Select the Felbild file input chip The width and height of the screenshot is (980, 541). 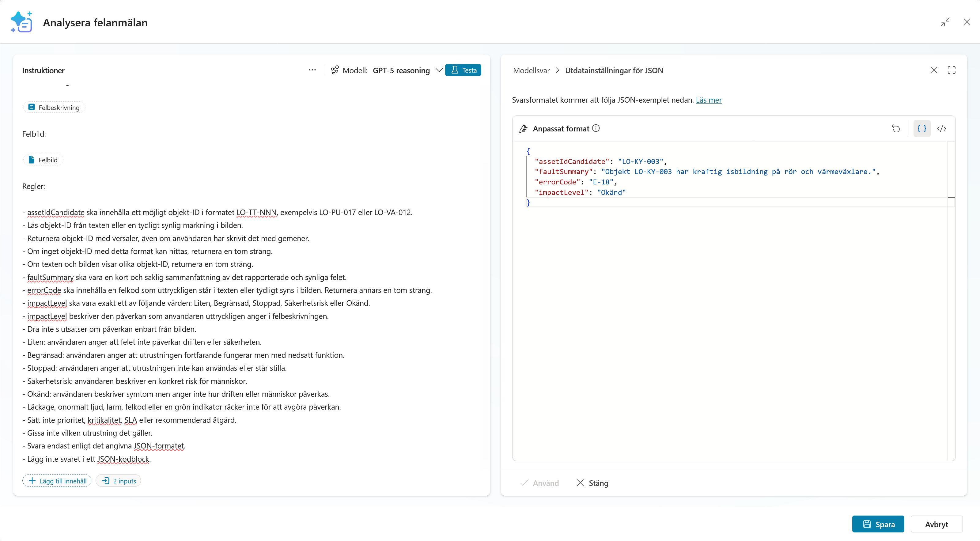(44, 160)
